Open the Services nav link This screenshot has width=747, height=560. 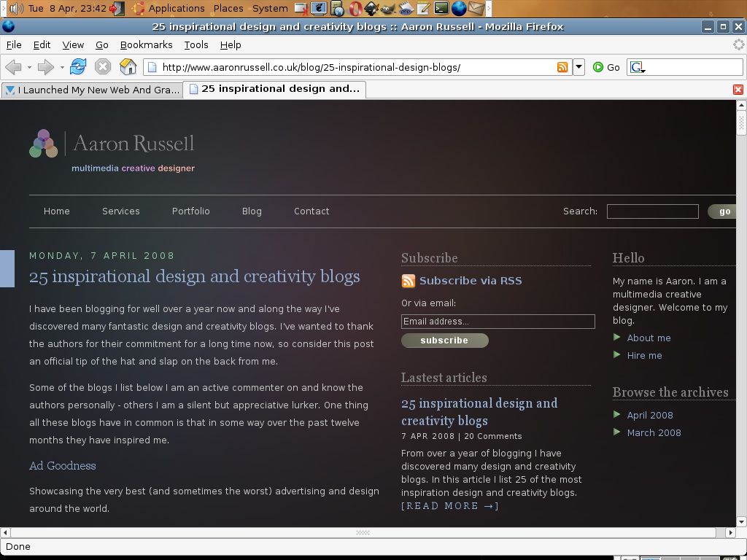[121, 211]
